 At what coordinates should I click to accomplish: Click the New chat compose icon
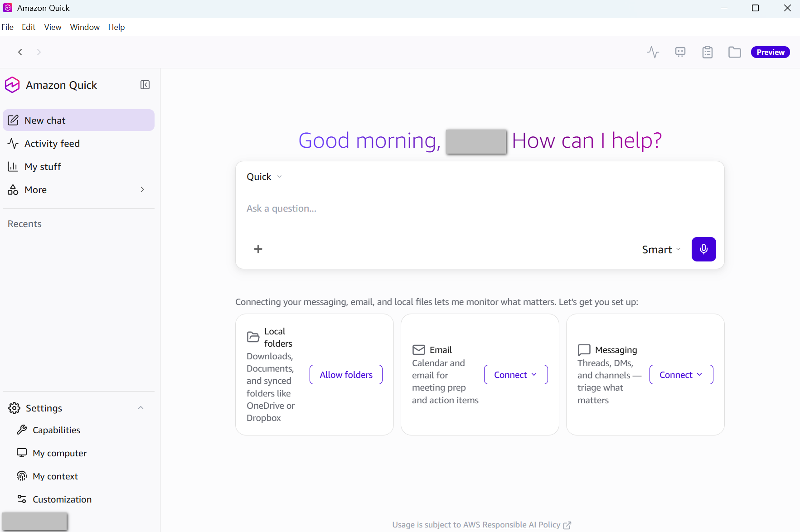[x=13, y=120]
